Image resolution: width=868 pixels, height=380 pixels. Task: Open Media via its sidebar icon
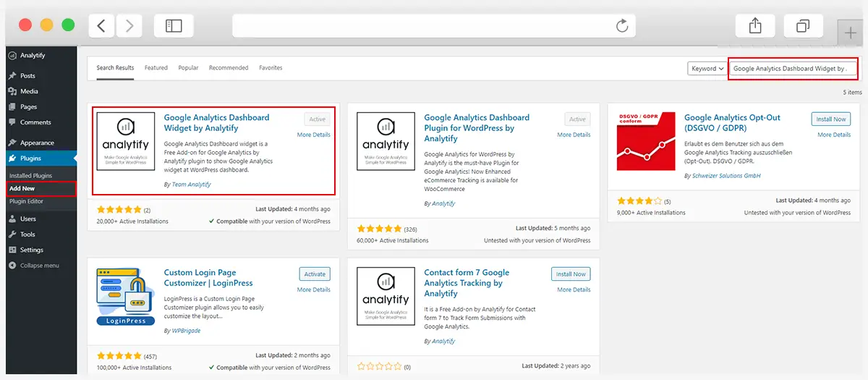click(12, 91)
